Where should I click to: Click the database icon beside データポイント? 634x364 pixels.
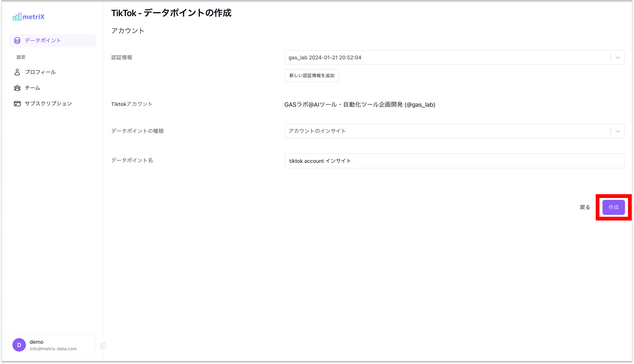click(17, 41)
